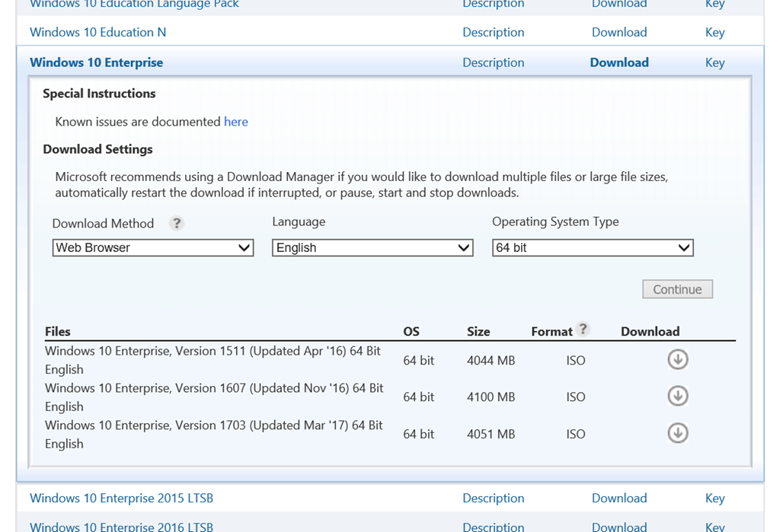Get Key for Windows 10 Education N
Viewport: 780px width, 532px height.
coord(714,33)
